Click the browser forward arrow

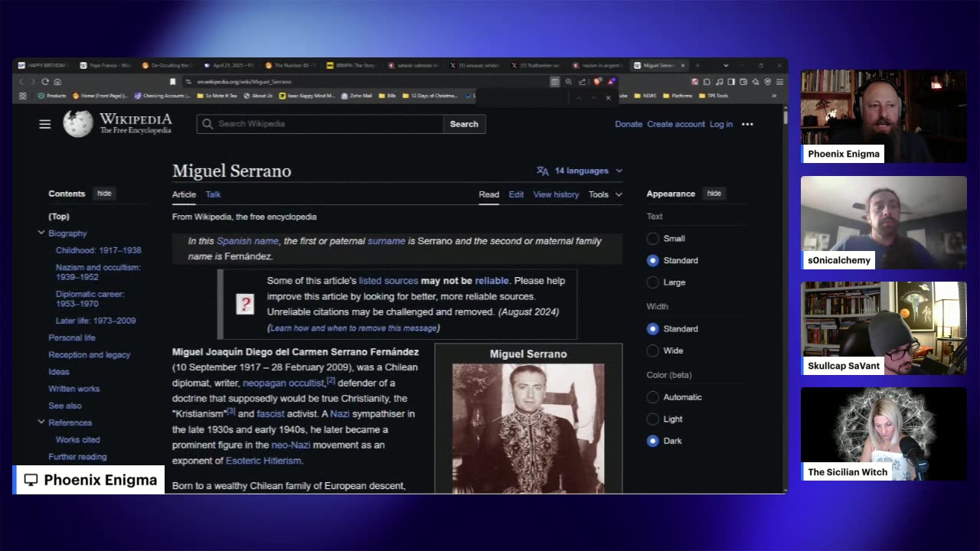33,82
